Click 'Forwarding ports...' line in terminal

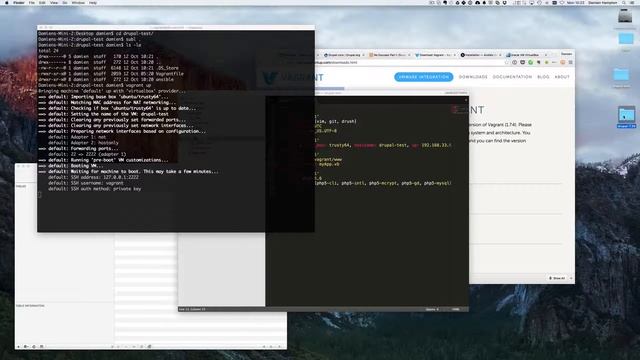click(x=78, y=149)
